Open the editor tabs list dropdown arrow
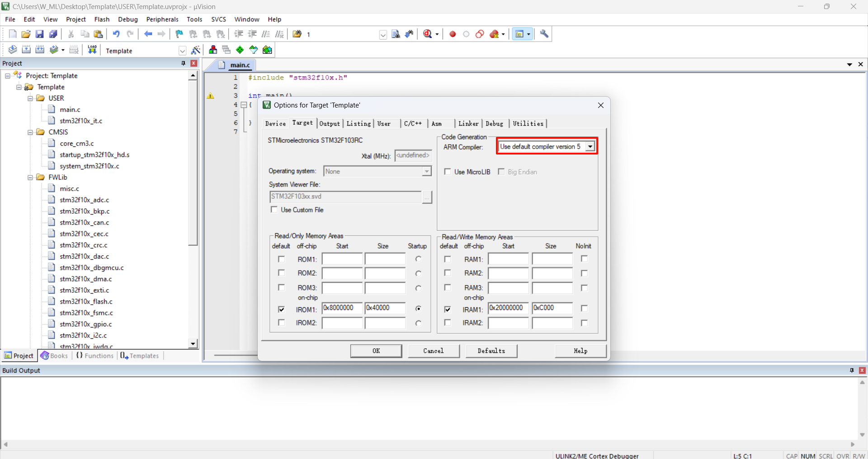The image size is (868, 459). coord(849,65)
